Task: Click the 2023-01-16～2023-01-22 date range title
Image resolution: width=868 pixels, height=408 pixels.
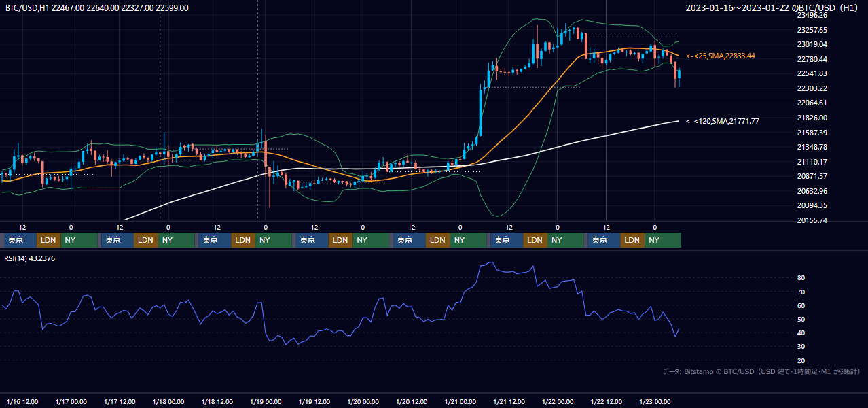Action: coord(773,7)
